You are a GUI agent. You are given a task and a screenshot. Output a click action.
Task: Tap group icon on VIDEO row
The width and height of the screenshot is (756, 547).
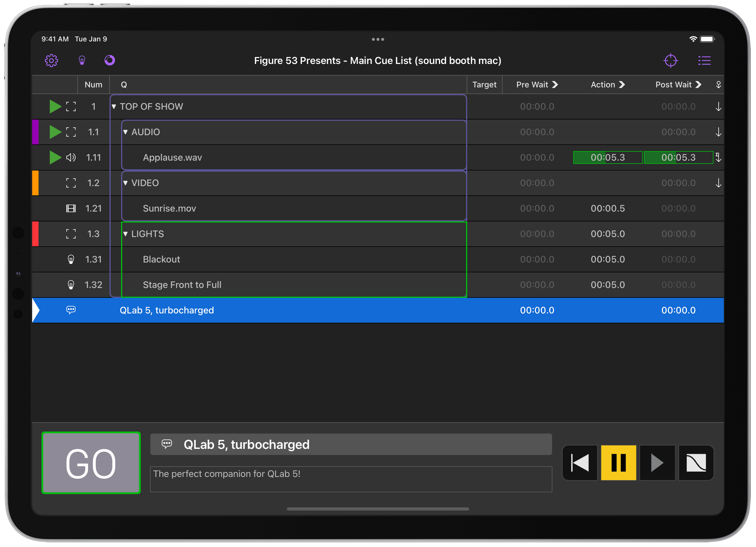(71, 183)
